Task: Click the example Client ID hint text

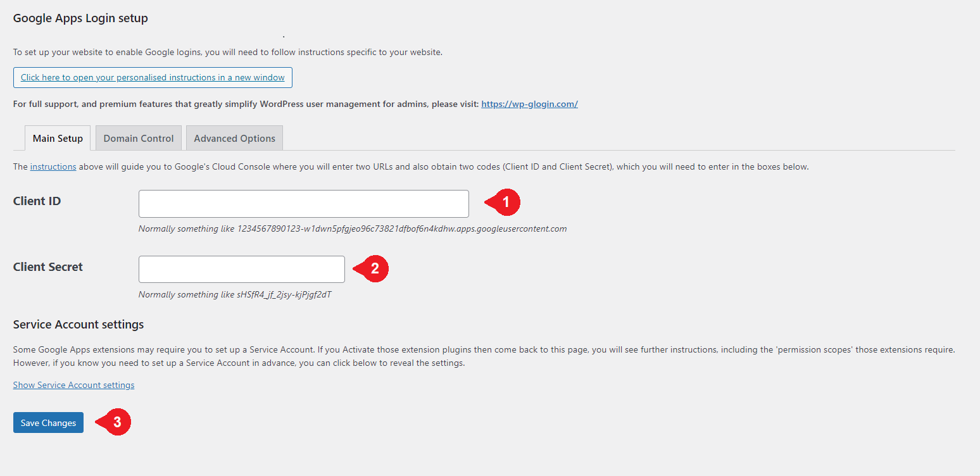Action: click(352, 229)
